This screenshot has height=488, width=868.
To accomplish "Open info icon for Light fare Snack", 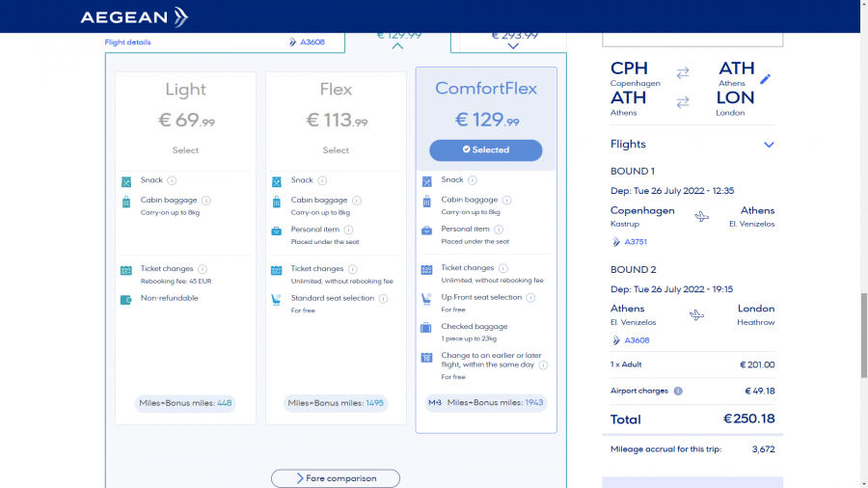I will [172, 180].
